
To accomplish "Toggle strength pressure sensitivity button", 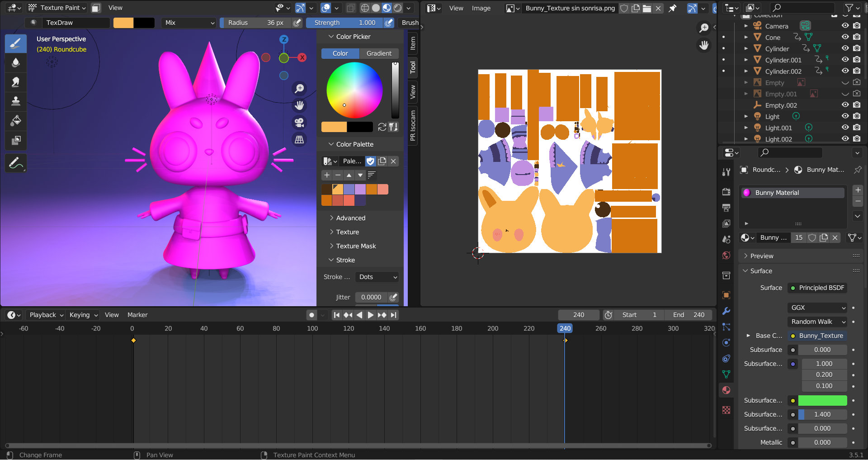I will [389, 23].
